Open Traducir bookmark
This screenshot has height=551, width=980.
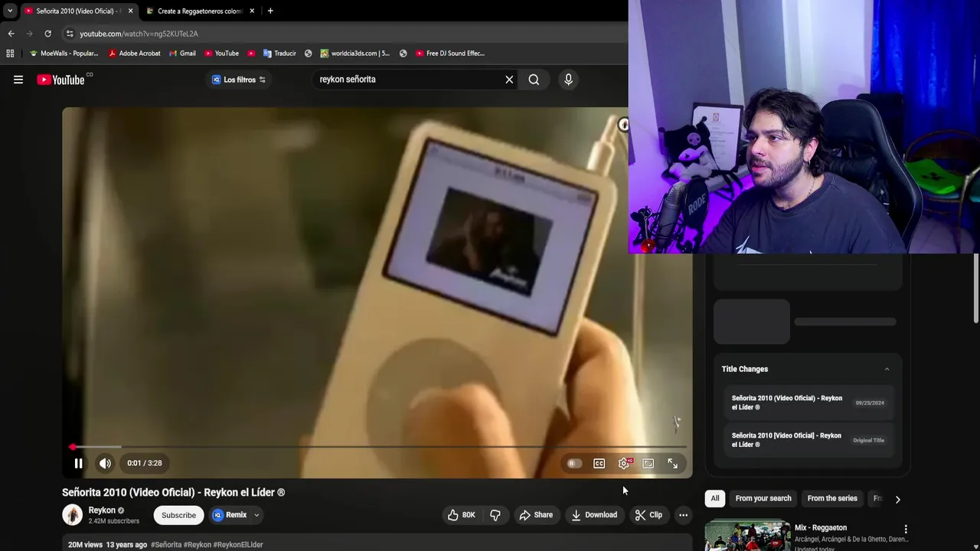(279, 54)
